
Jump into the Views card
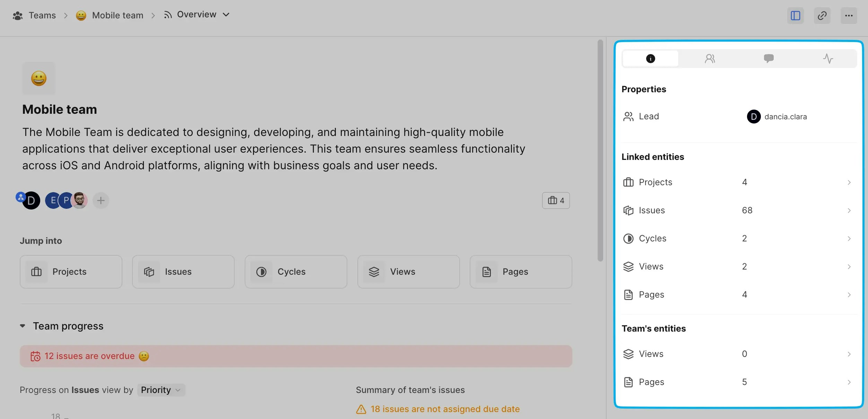pyautogui.click(x=408, y=272)
